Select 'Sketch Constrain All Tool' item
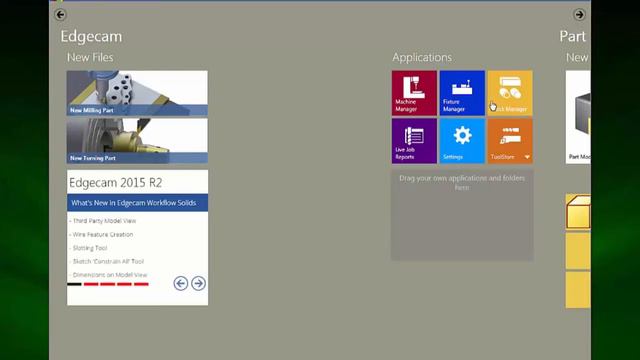Viewport: 640px width, 360px height. (x=107, y=262)
